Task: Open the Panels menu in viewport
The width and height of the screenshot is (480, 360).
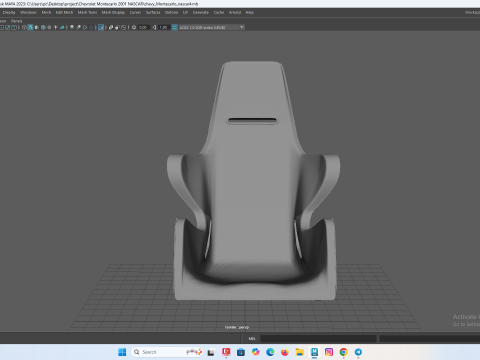Action: (x=16, y=21)
